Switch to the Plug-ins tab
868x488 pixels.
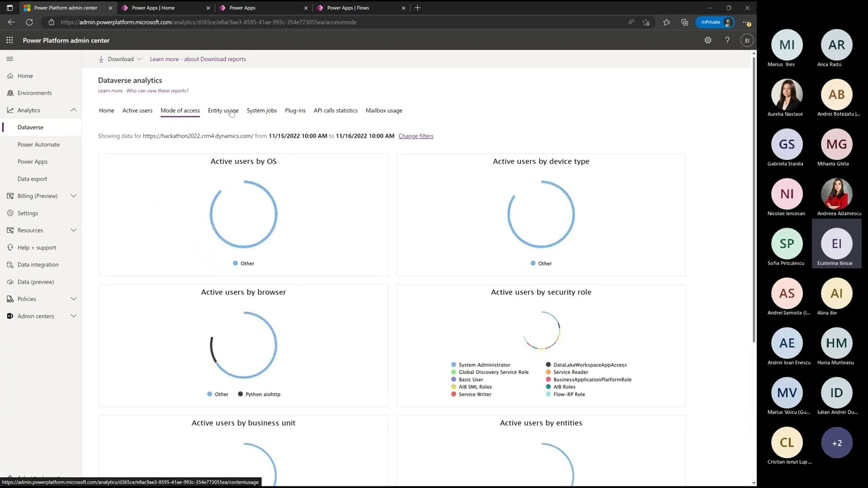point(295,110)
